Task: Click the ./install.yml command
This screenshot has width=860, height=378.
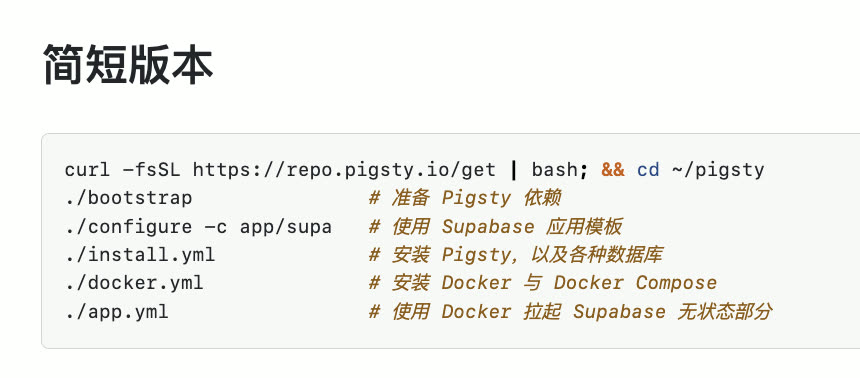Action: (x=140, y=255)
